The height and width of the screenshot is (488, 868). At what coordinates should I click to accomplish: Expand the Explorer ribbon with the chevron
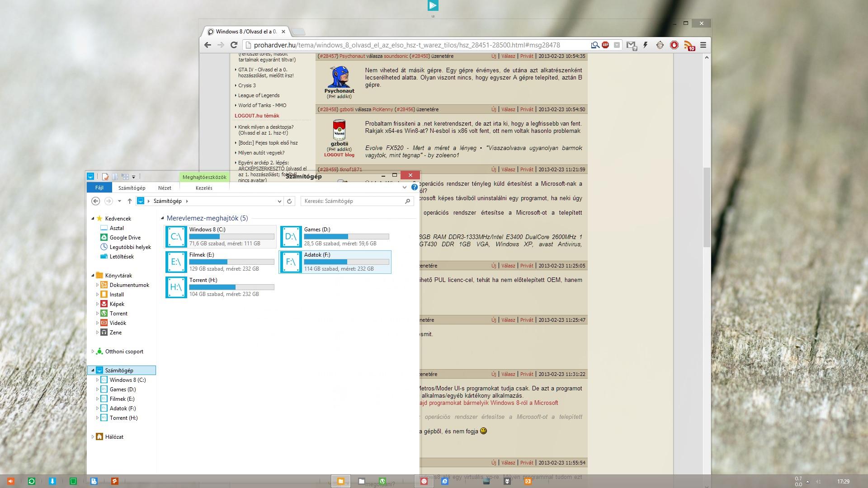point(405,187)
